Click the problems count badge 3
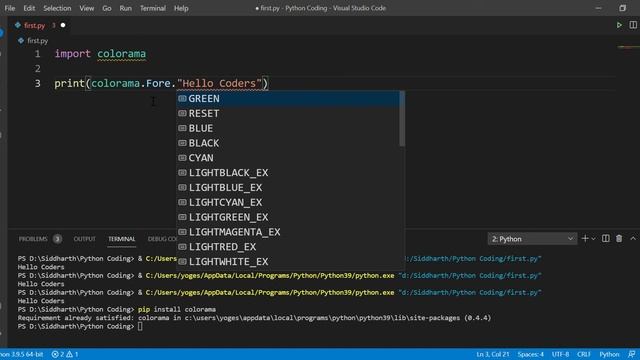 57,239
